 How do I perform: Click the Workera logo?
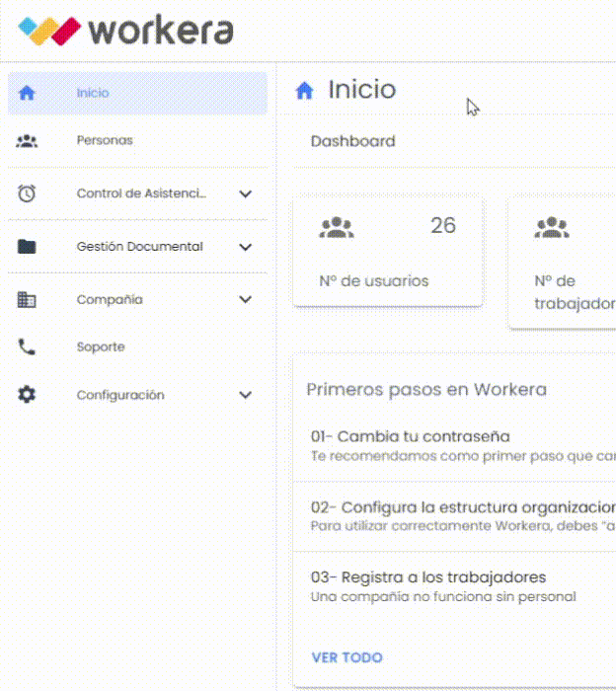(126, 31)
